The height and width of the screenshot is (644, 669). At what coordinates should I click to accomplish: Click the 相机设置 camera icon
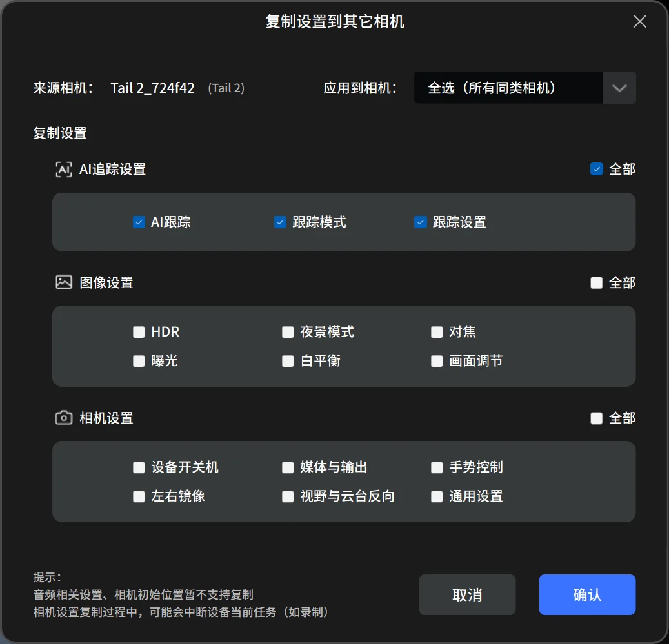tap(64, 418)
